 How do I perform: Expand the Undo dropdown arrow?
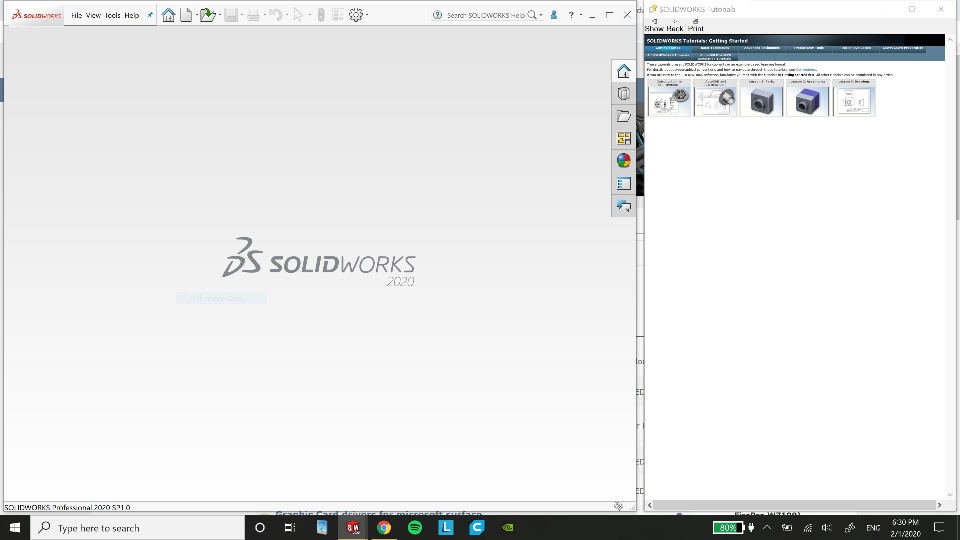(x=287, y=15)
